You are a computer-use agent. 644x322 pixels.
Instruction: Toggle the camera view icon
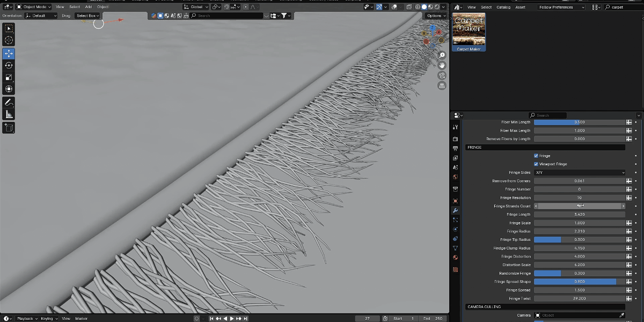442,75
